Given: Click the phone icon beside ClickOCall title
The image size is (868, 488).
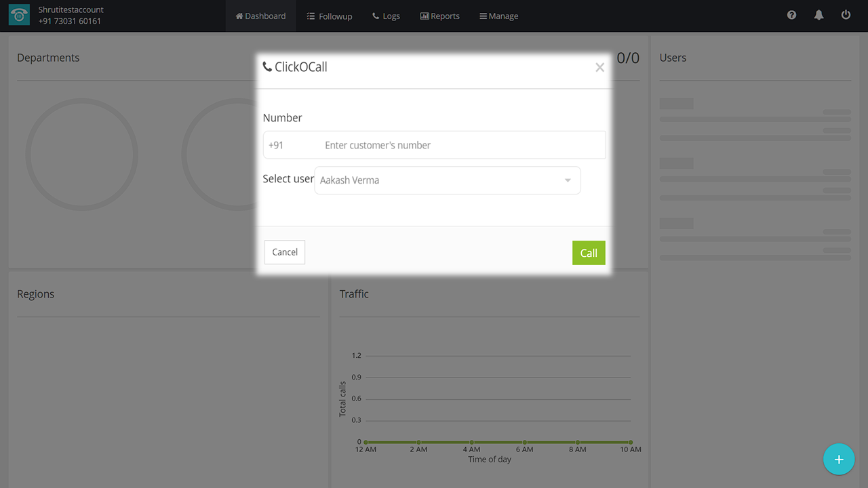Looking at the screenshot, I should [x=267, y=67].
